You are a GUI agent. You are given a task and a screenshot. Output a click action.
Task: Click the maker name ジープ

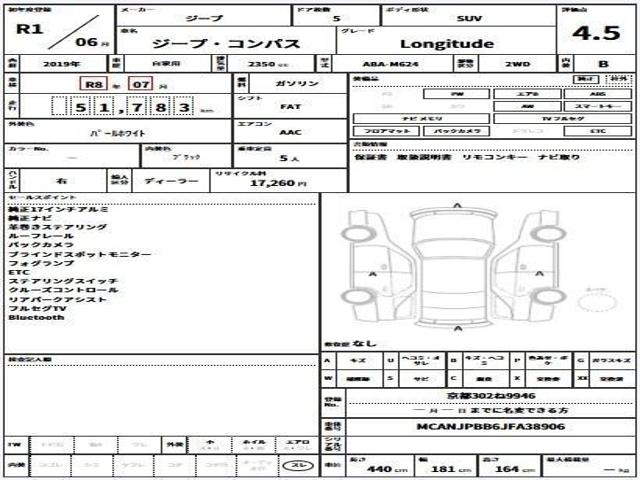pyautogui.click(x=204, y=18)
